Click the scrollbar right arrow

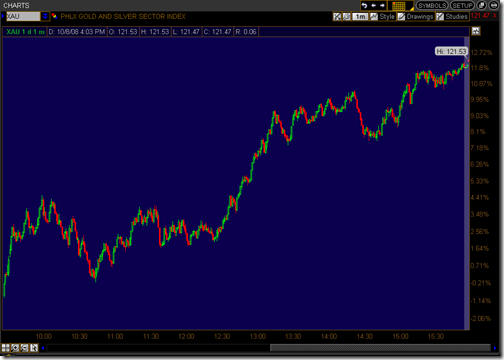pyautogui.click(x=495, y=348)
